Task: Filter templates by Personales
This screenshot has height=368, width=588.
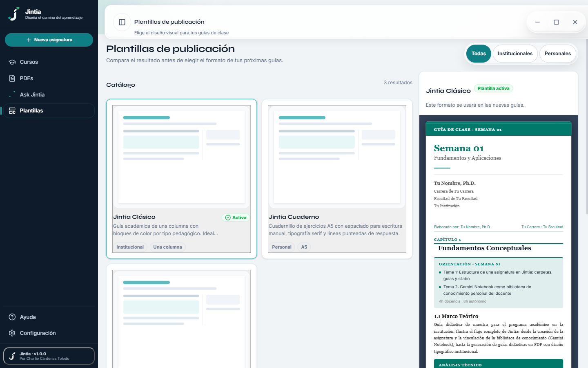Action: [558, 54]
